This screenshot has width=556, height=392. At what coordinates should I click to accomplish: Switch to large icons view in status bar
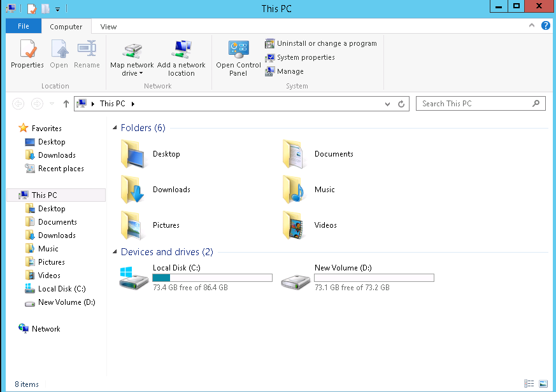coord(543,384)
